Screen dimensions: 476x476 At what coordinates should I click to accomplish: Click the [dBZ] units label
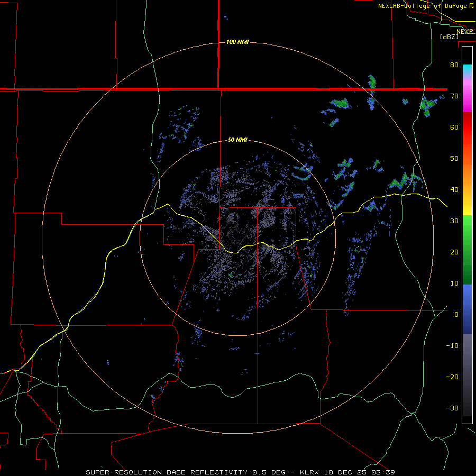[449, 36]
